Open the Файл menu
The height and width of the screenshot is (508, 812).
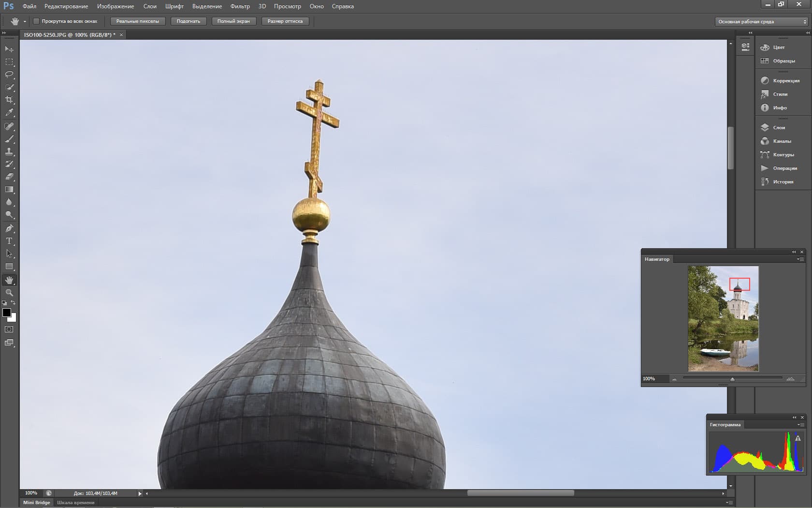tap(29, 6)
